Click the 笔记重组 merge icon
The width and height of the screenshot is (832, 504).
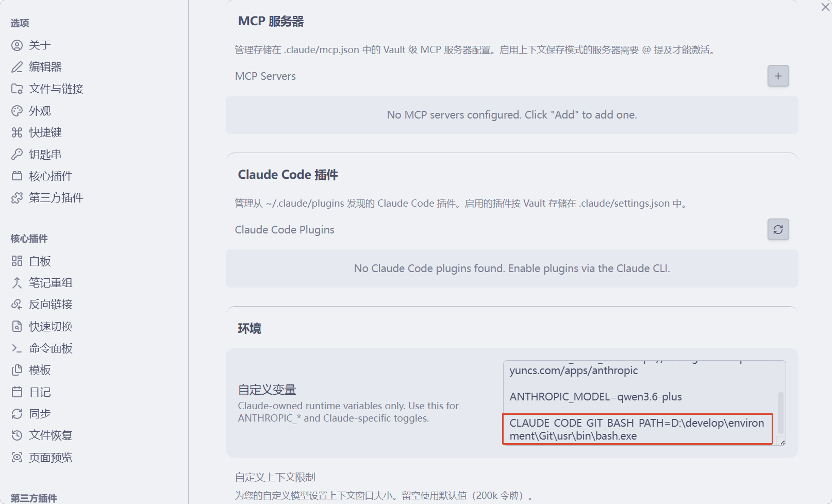(x=17, y=282)
